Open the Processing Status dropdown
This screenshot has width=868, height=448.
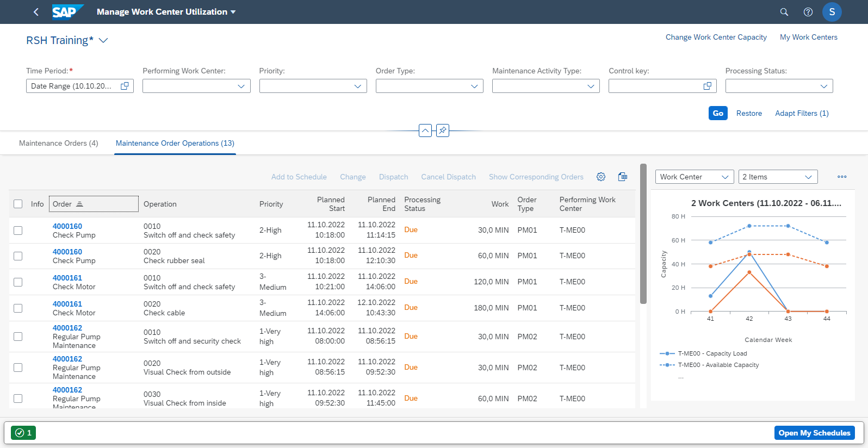tap(823, 86)
